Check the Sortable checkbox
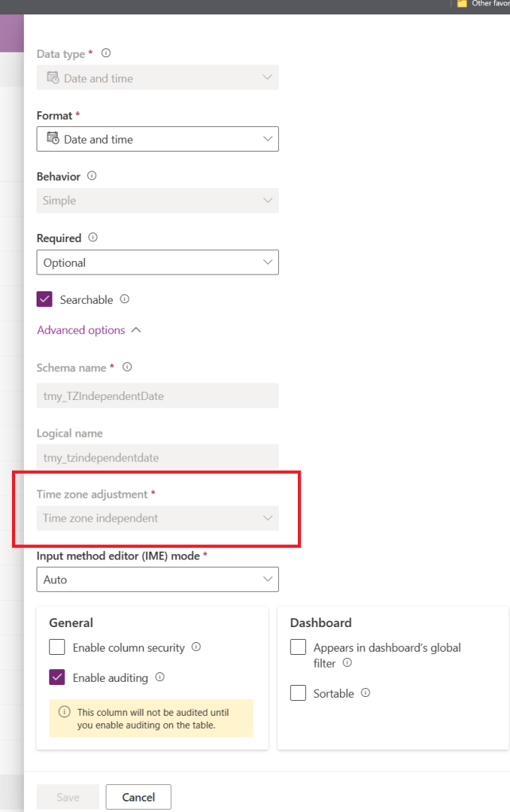Image resolution: width=510 pixels, height=812 pixels. click(x=298, y=693)
